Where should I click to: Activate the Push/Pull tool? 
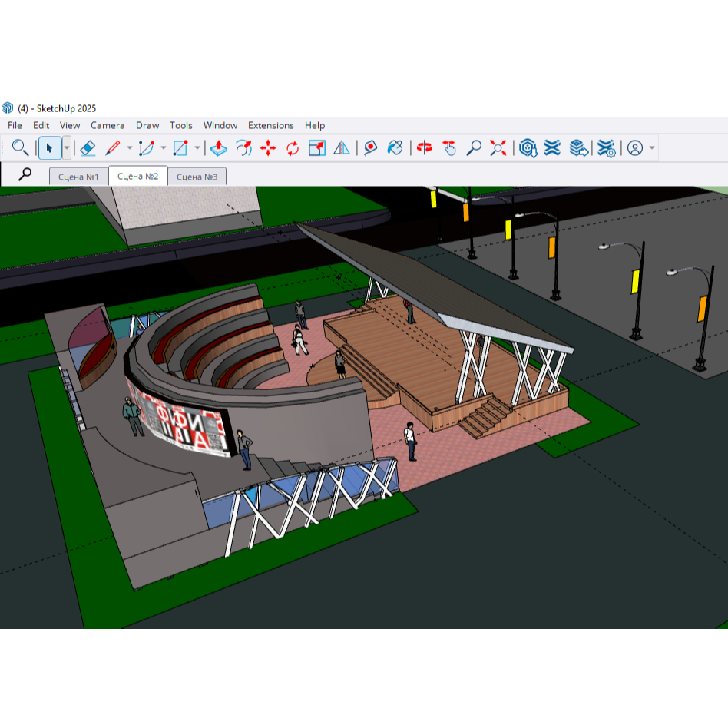[x=218, y=147]
